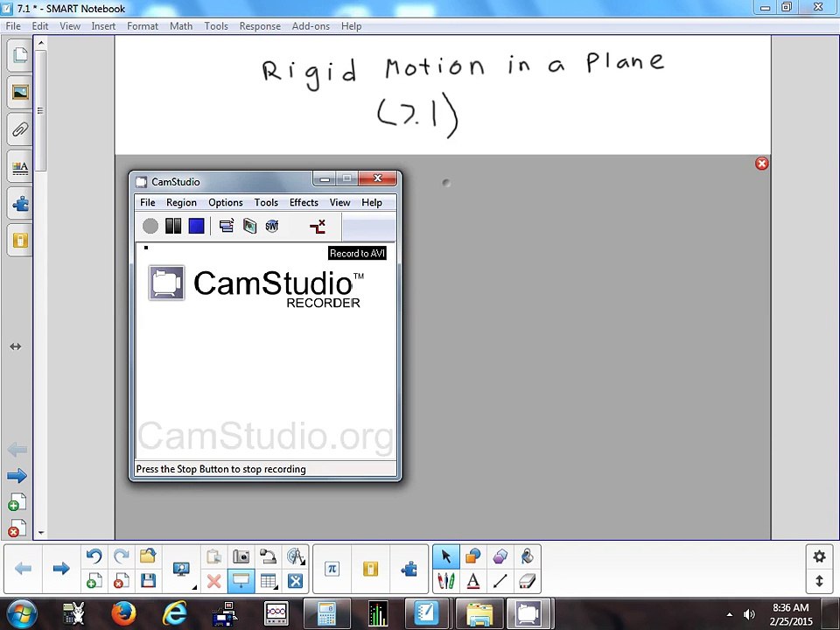Image resolution: width=840 pixels, height=630 pixels.
Task: Choose the Select arrow tool
Action: point(445,556)
